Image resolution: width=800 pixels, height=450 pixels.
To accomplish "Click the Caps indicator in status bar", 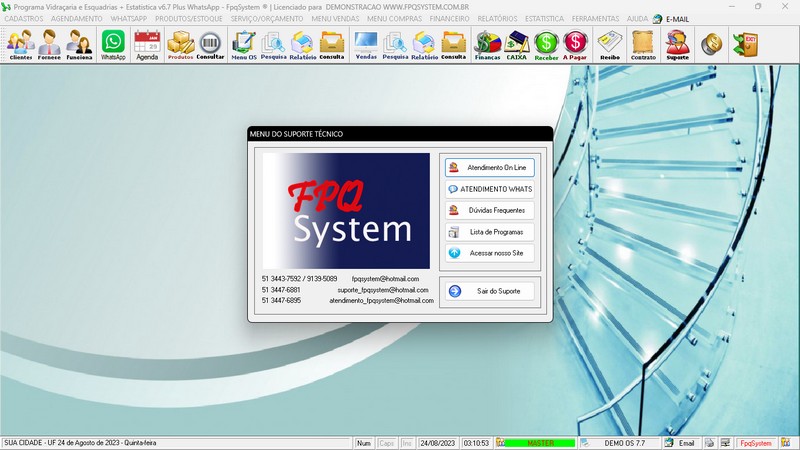I will [x=386, y=443].
